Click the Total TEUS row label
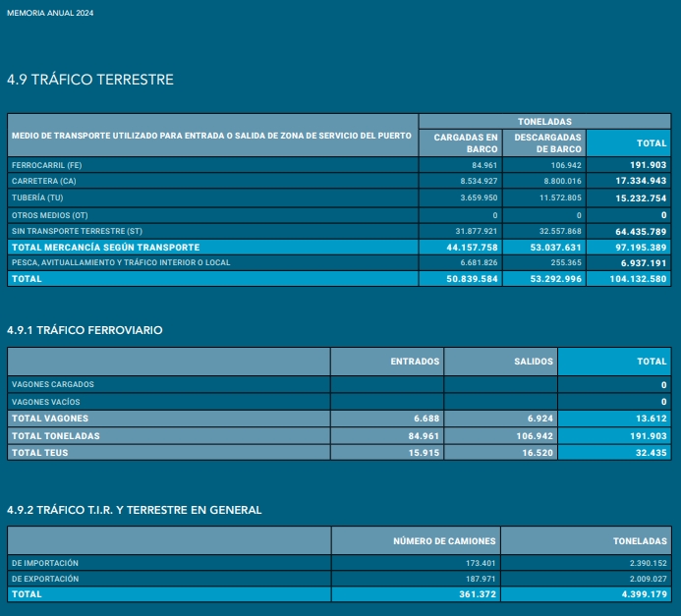Screen dimensions: 681x616 (x=39, y=453)
